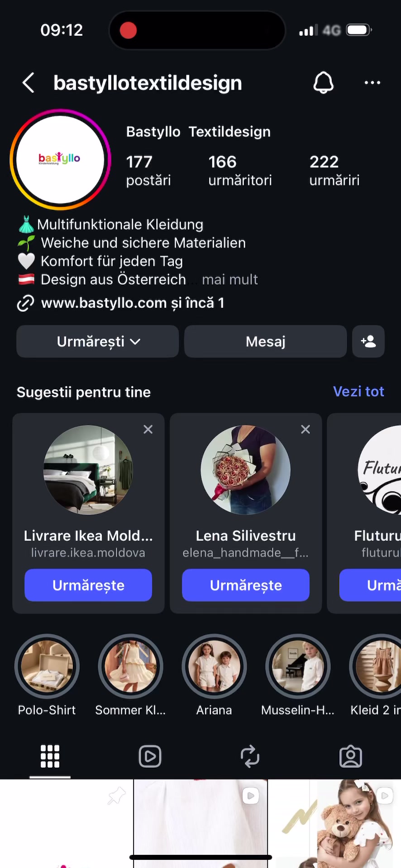Open the notification bell settings
The width and height of the screenshot is (401, 868).
tap(324, 83)
